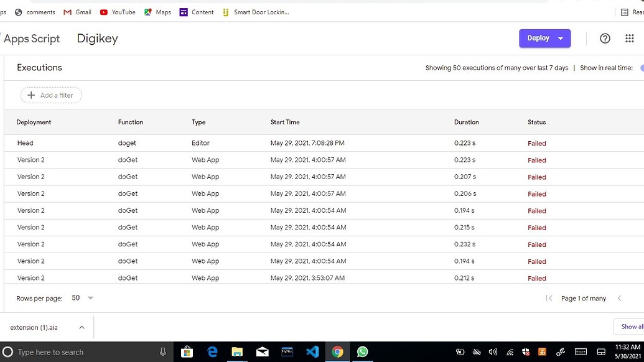The width and height of the screenshot is (644, 362).
Task: Open the Gmail bookmark
Action: (78, 12)
